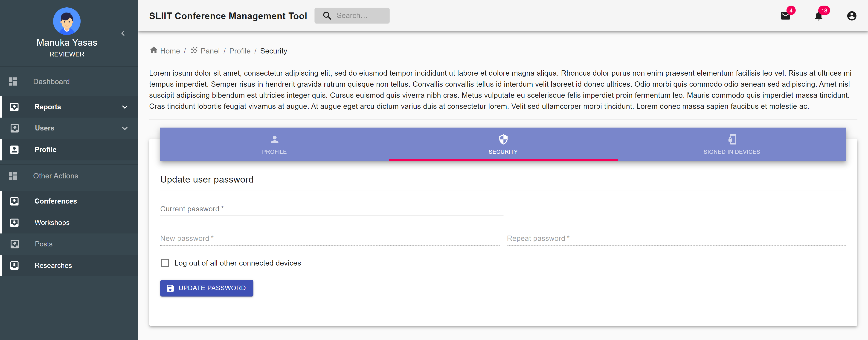
Task: Open the mail messages icon
Action: click(x=785, y=16)
